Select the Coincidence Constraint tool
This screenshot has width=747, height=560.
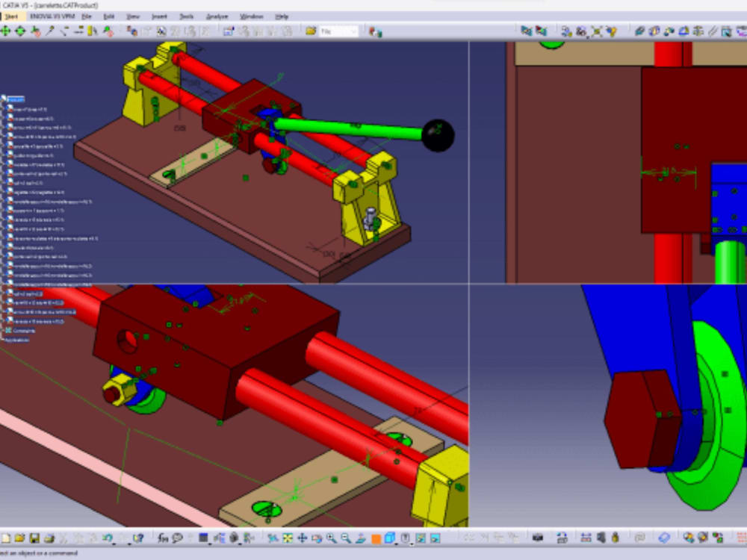coord(640,31)
